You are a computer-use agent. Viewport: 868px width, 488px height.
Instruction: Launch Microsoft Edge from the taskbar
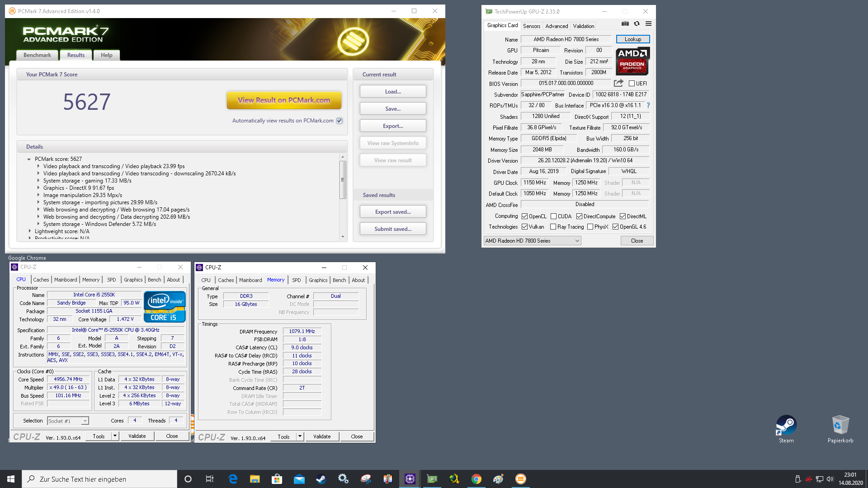tap(233, 479)
